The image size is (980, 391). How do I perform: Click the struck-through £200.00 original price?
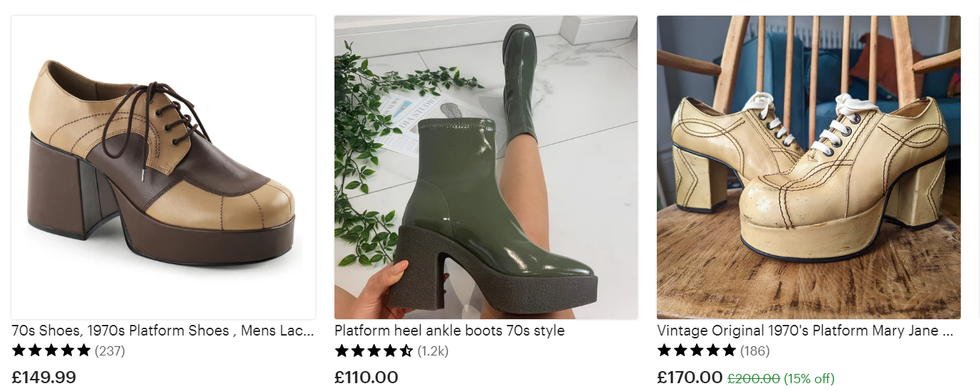tap(754, 378)
